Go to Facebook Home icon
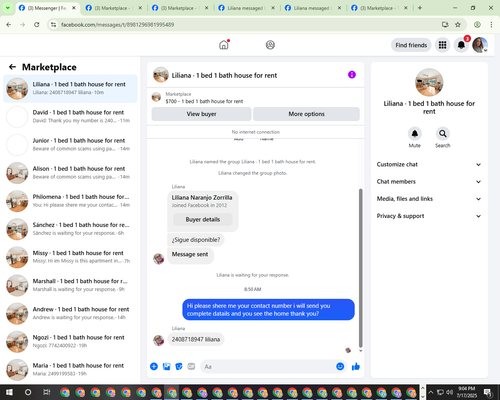Image resolution: width=500 pixels, height=400 pixels. point(224,45)
